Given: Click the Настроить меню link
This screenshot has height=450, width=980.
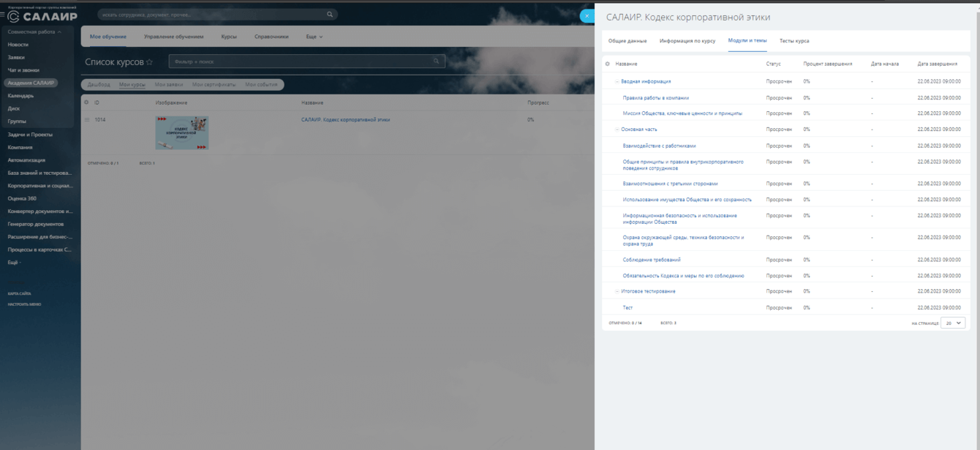Looking at the screenshot, I should click(24, 304).
